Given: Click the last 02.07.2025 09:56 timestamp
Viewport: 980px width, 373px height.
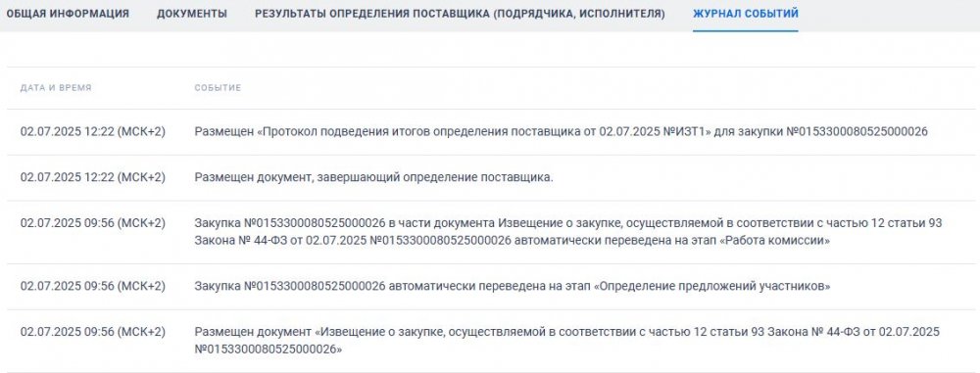Looking at the screenshot, I should click(x=92, y=332).
